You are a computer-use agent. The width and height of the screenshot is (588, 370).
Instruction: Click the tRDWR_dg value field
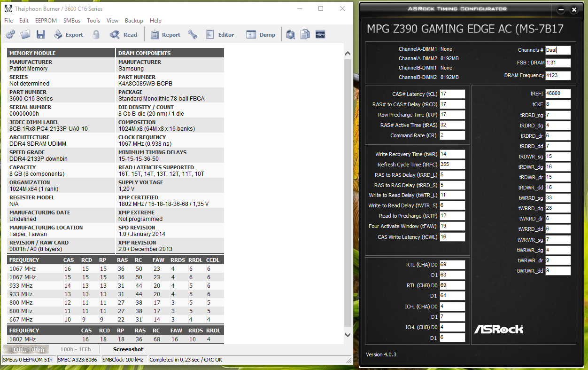pyautogui.click(x=558, y=167)
